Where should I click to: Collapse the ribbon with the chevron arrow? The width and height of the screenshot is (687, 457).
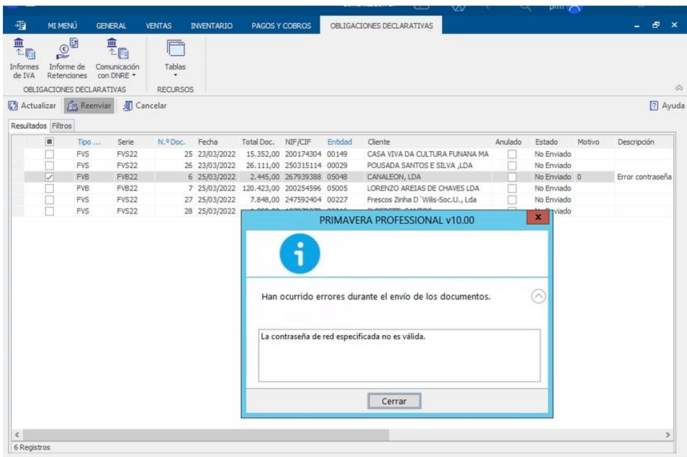679,88
